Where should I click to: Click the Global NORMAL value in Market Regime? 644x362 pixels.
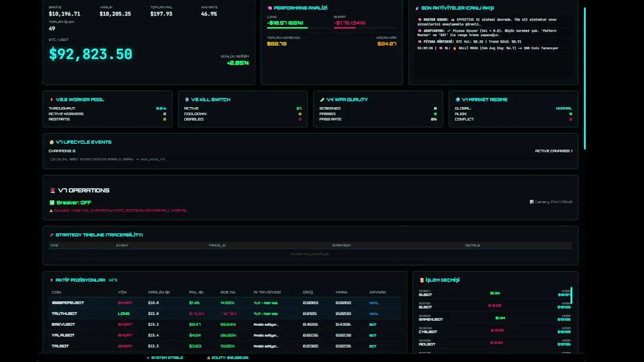pyautogui.click(x=564, y=108)
